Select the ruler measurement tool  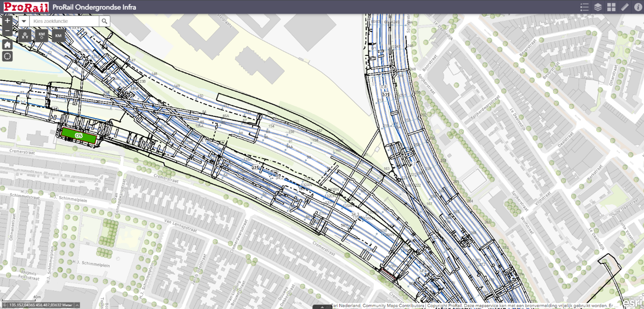[x=624, y=7]
